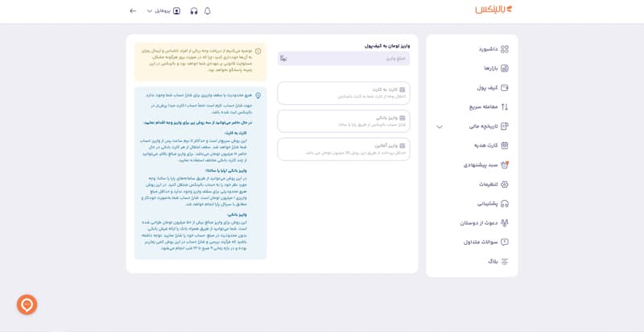
Task: Click the پشتیبانی headset icon in sidebar
Action: click(x=505, y=203)
